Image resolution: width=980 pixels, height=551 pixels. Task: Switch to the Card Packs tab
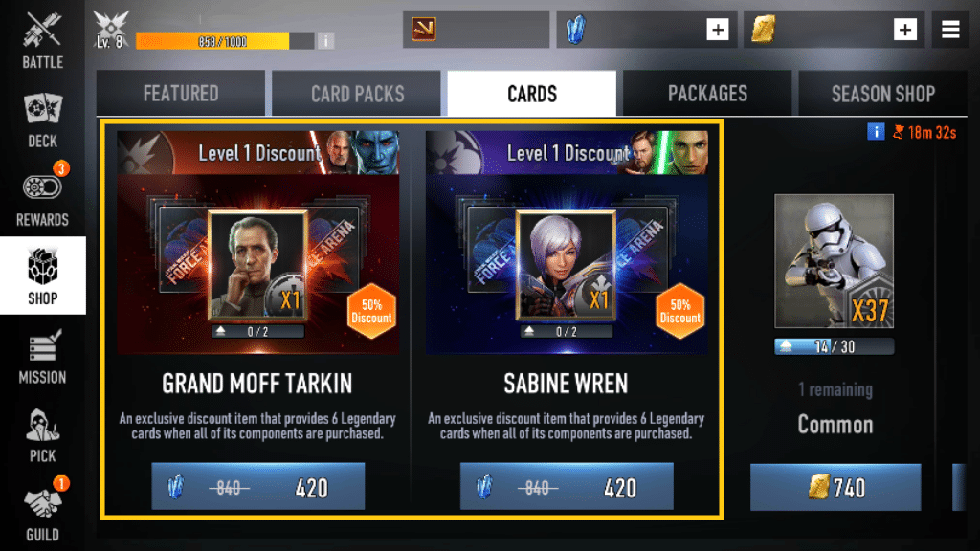click(x=357, y=94)
